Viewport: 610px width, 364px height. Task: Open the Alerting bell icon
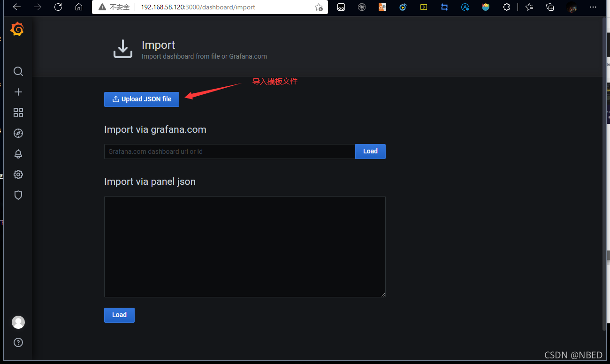pos(18,154)
